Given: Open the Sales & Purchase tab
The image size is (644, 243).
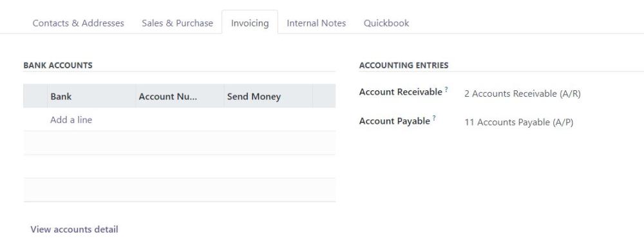Looking at the screenshot, I should [178, 23].
